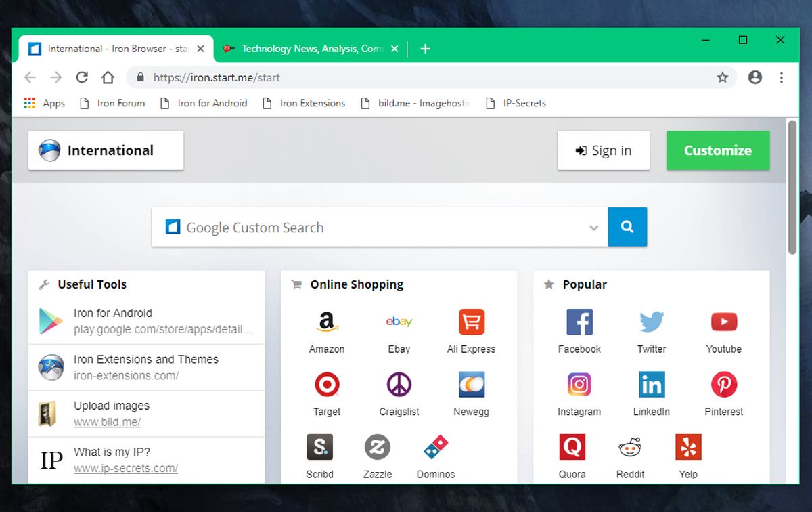Bookmark this page with the star icon
The image size is (812, 512).
coord(723,77)
